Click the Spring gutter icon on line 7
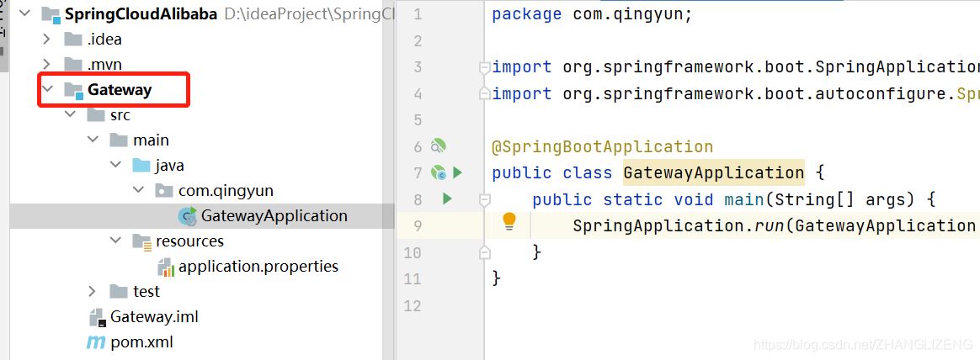This screenshot has height=360, width=980. click(438, 172)
